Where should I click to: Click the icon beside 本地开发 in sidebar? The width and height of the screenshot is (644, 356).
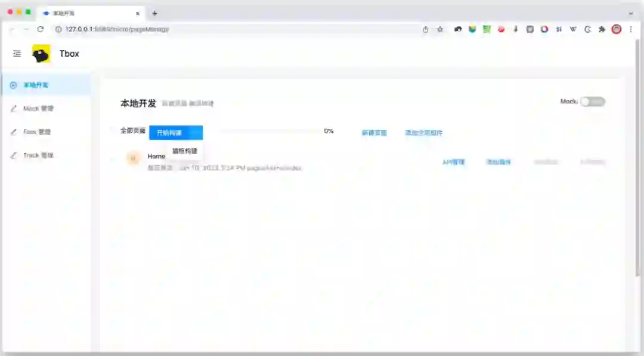(13, 85)
